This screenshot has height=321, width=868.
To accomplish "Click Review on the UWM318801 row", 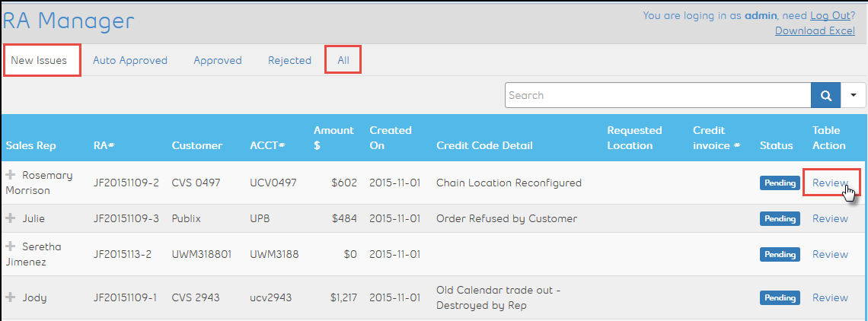I will (830, 254).
